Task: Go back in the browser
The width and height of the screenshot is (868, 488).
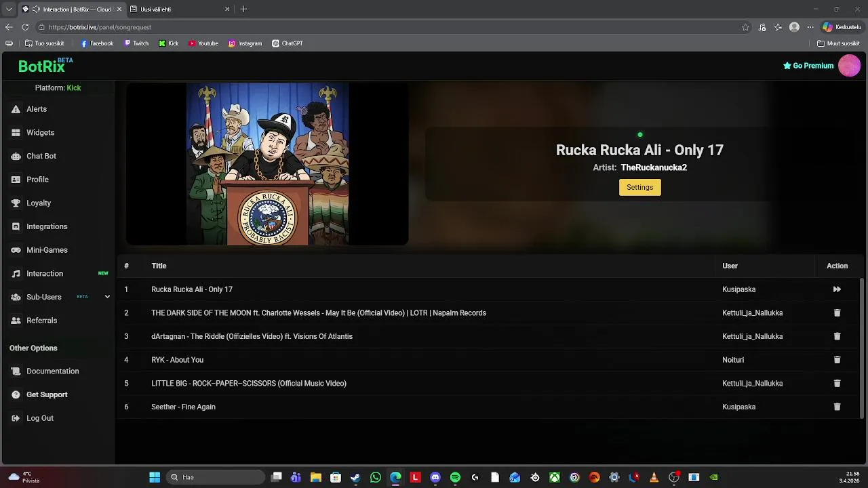Action: point(9,27)
